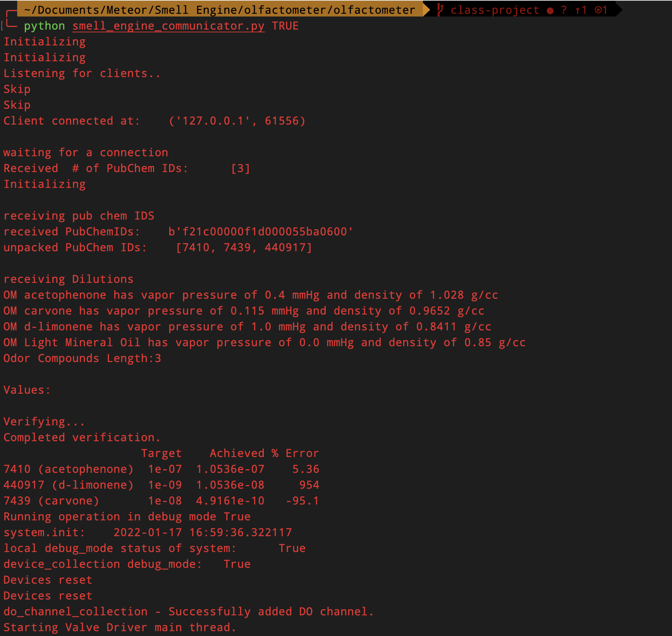Image resolution: width=672 pixels, height=636 pixels.
Task: Click the client address ('127.0.0.1', 61556)
Action: pos(237,121)
